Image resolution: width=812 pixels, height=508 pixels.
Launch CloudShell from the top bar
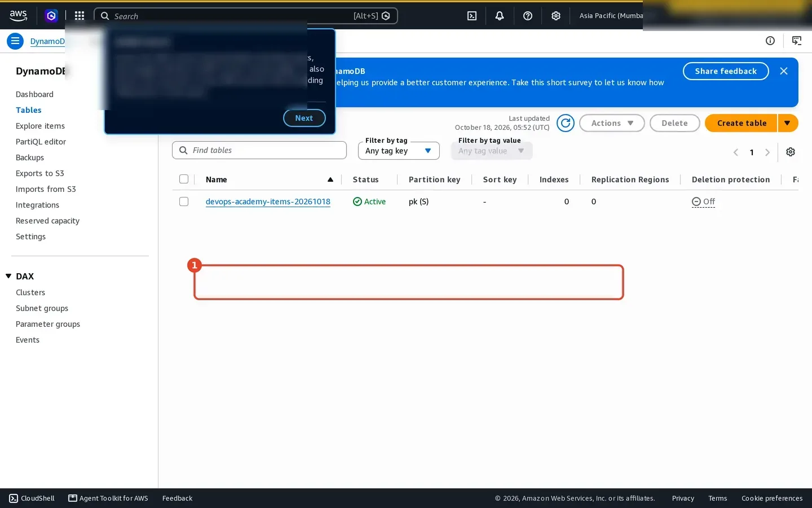pyautogui.click(x=472, y=16)
